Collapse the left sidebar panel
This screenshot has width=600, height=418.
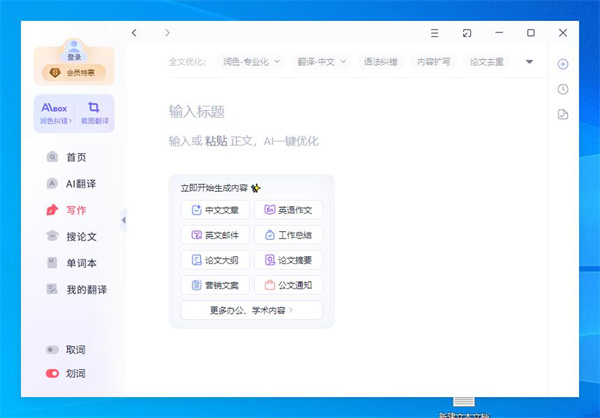[124, 219]
